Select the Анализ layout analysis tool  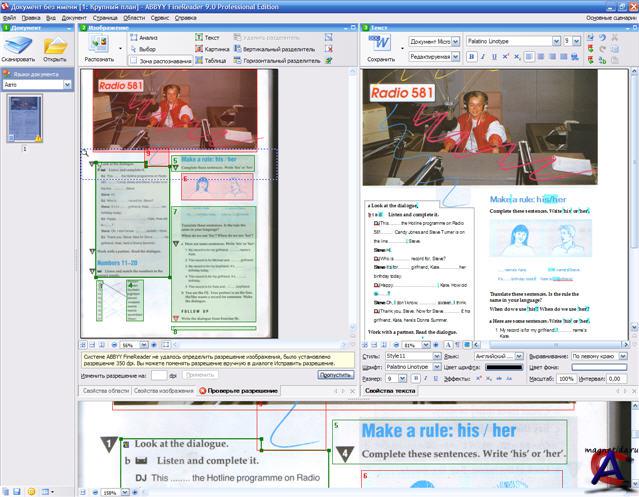(x=146, y=36)
